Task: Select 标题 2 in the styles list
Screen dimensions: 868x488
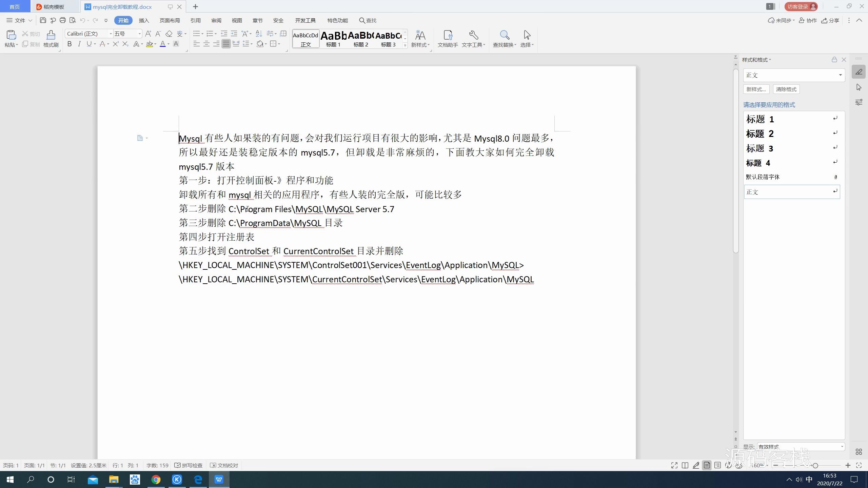Action: (x=792, y=134)
